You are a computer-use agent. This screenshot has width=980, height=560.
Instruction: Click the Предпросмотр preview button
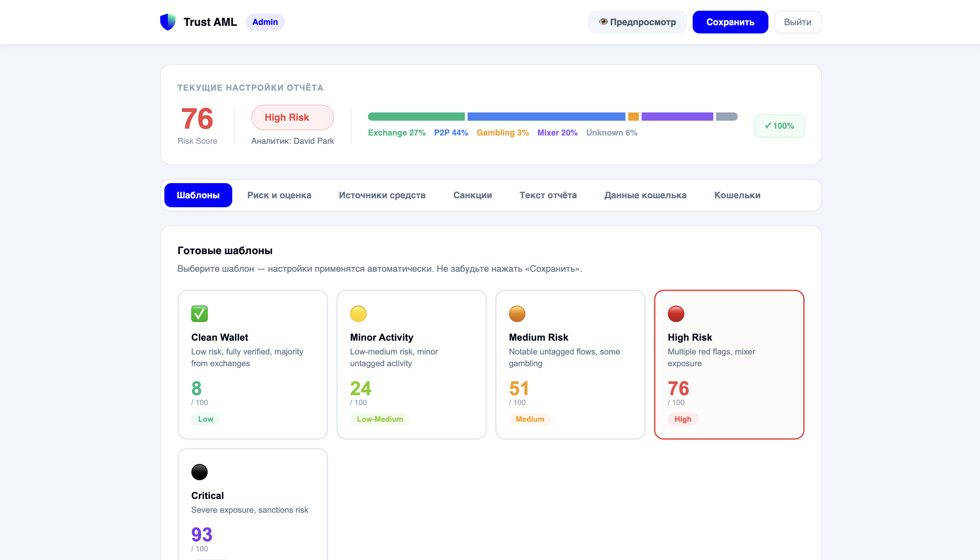[637, 22]
